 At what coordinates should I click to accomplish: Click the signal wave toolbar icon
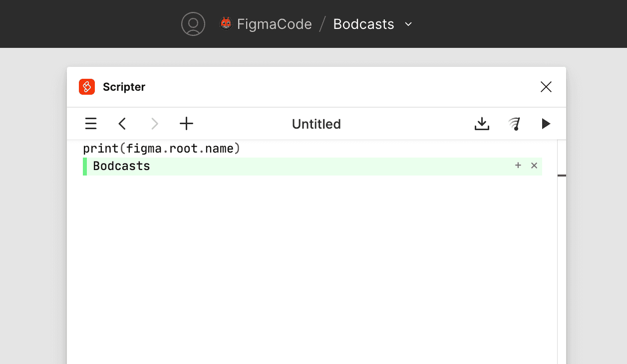point(515,124)
